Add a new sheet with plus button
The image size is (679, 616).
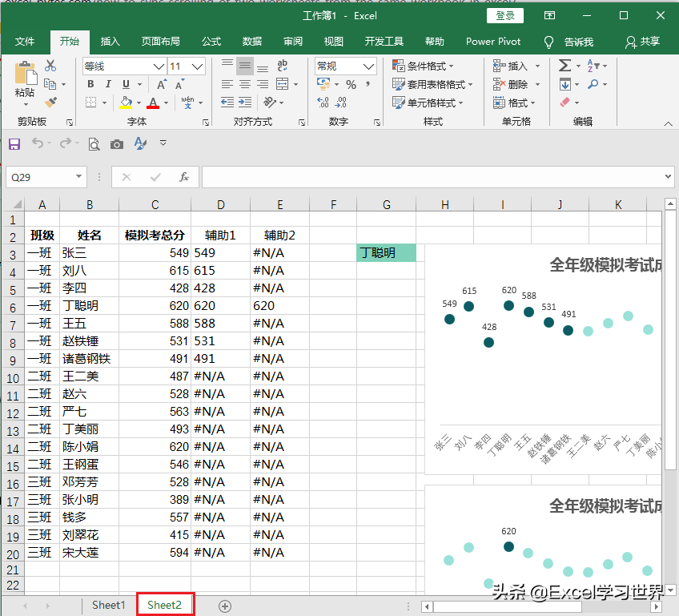click(225, 606)
